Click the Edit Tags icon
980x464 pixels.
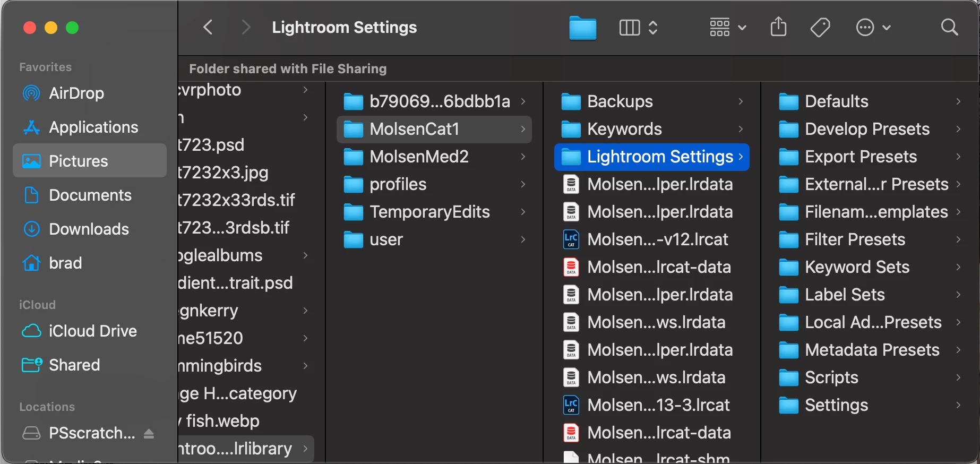(x=820, y=27)
